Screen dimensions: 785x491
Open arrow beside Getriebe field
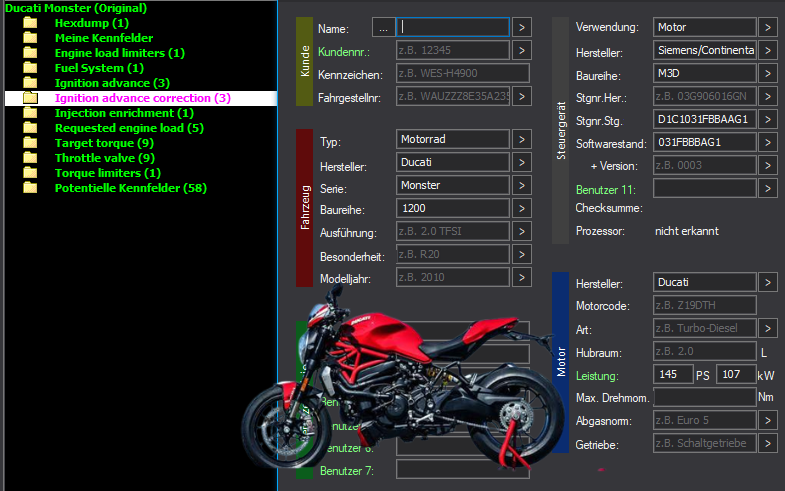point(767,443)
